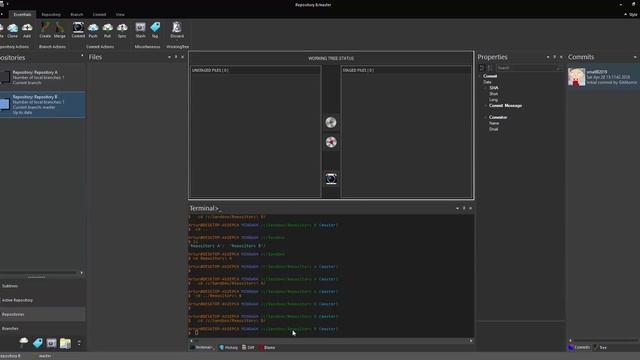
Task: Pin the Files panel (auto-hide)
Action: 176,57
